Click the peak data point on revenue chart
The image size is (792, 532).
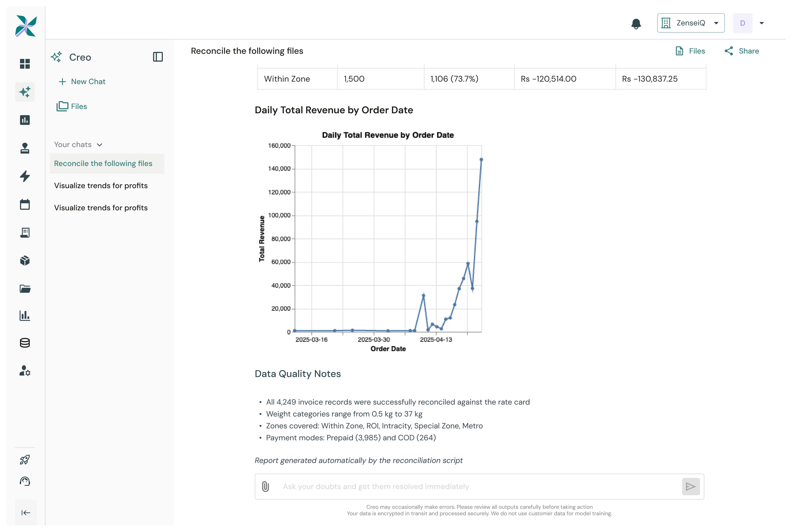coord(481,159)
